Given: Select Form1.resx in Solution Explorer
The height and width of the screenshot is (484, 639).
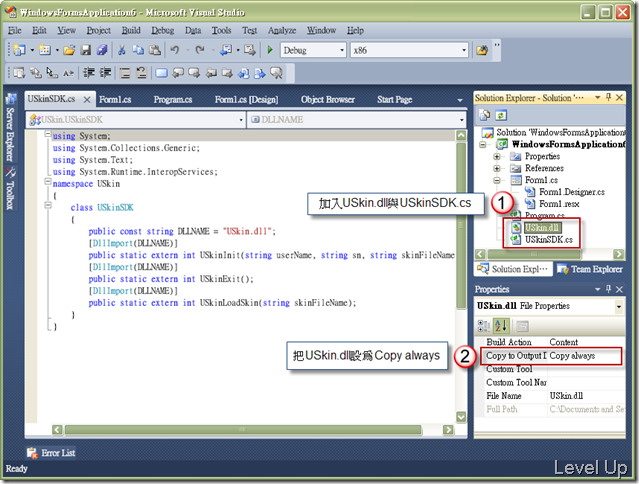Looking at the screenshot, I should (x=559, y=204).
